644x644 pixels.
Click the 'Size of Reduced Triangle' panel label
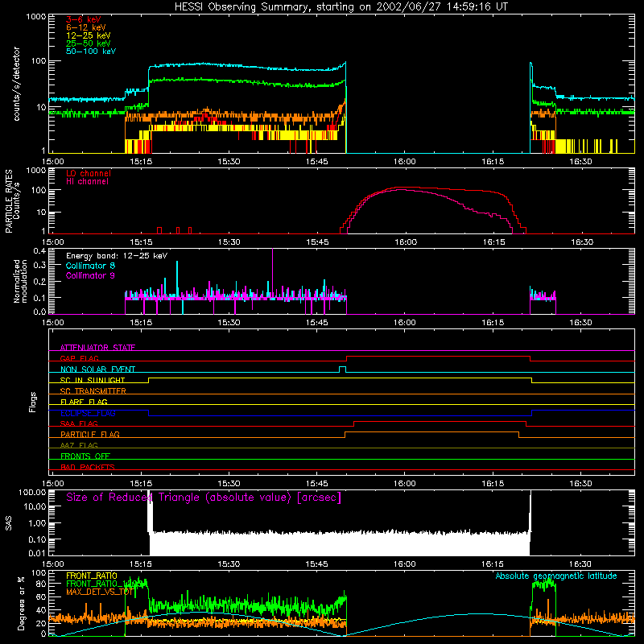(x=204, y=497)
